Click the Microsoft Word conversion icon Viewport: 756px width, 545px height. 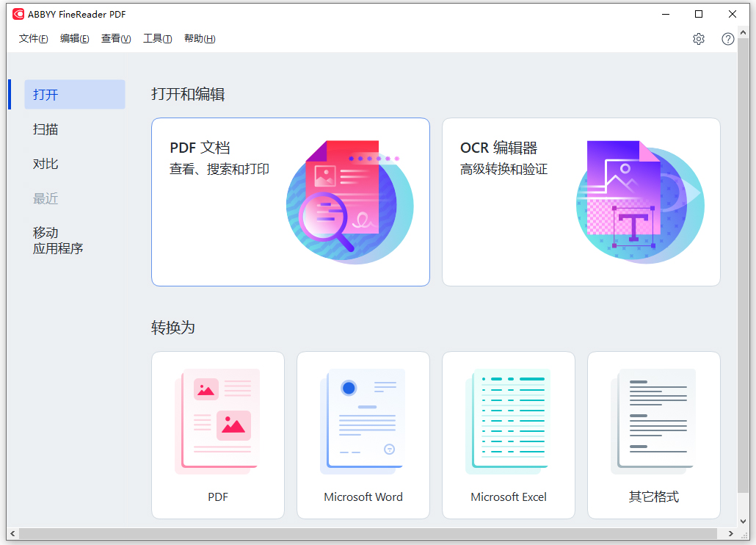pyautogui.click(x=363, y=421)
